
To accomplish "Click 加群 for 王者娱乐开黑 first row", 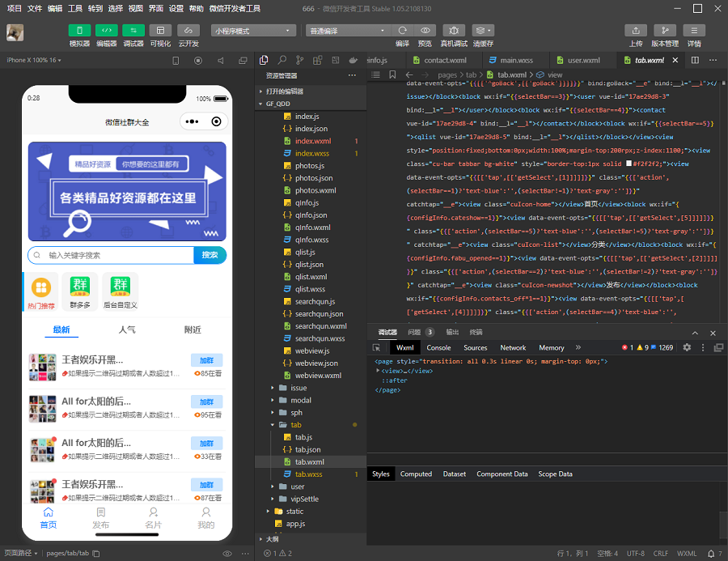I will 206,360.
